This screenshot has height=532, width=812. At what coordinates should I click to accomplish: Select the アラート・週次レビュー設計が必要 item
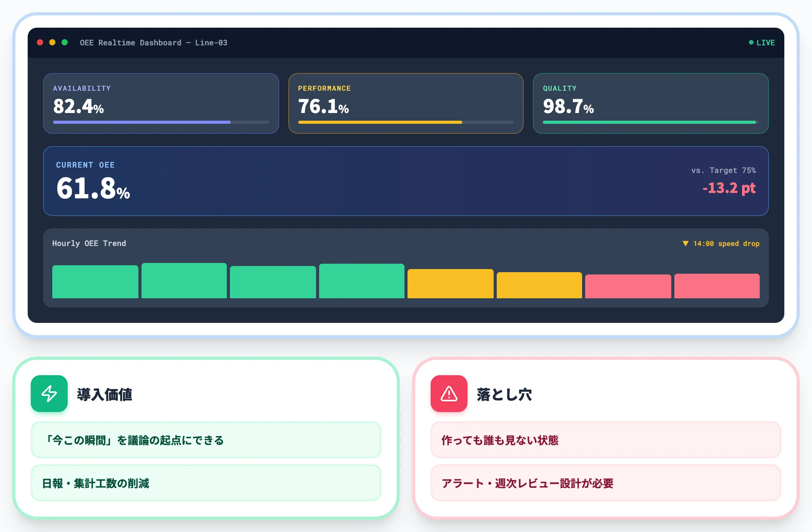point(606,483)
